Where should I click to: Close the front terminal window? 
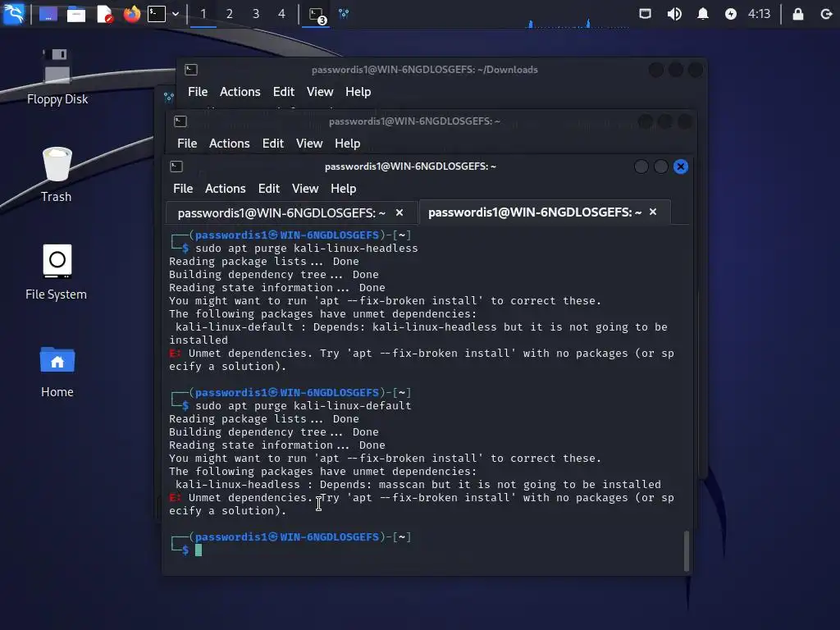tap(681, 167)
